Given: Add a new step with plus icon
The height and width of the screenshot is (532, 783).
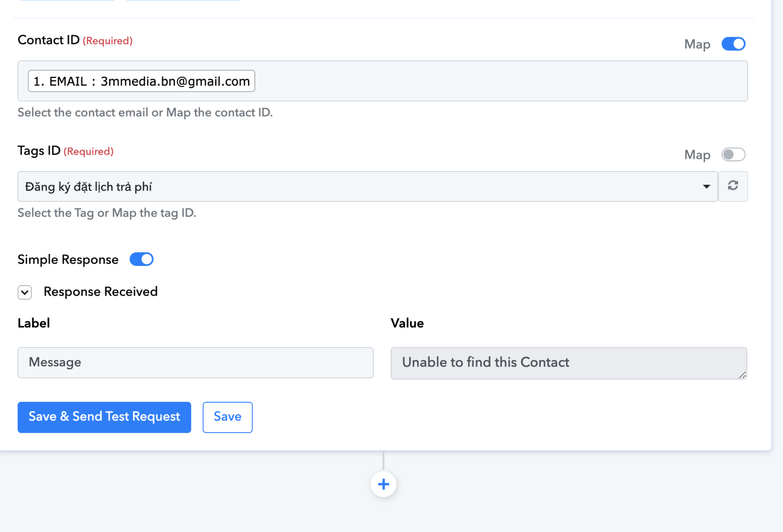Looking at the screenshot, I should 384,484.
